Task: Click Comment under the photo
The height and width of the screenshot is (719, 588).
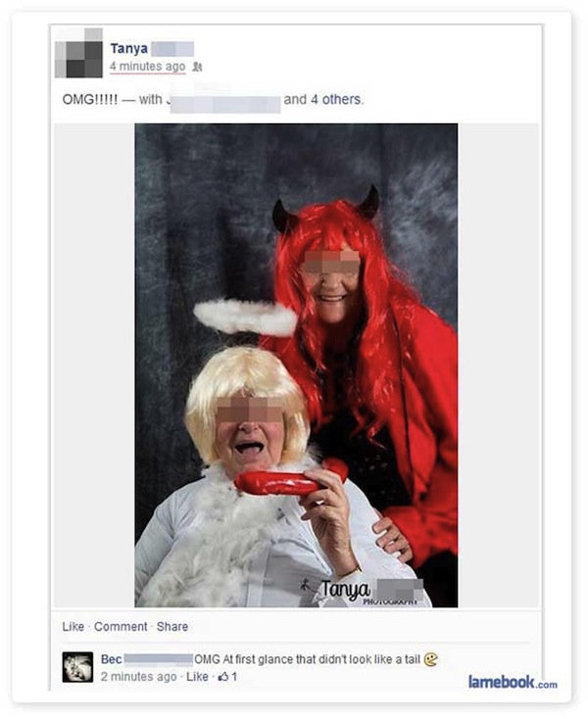Action: click(x=121, y=626)
